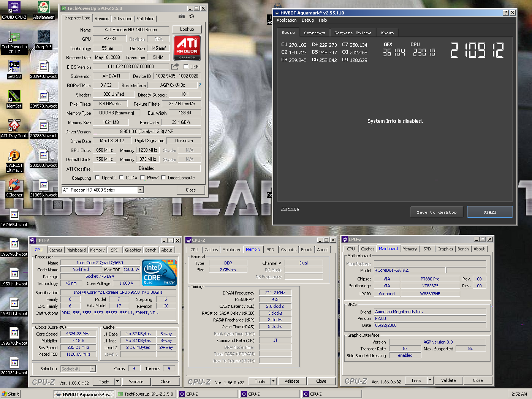The width and height of the screenshot is (532, 399).
Task: Open Bench tab in CPU-Z Mainboard window
Action: click(x=463, y=249)
